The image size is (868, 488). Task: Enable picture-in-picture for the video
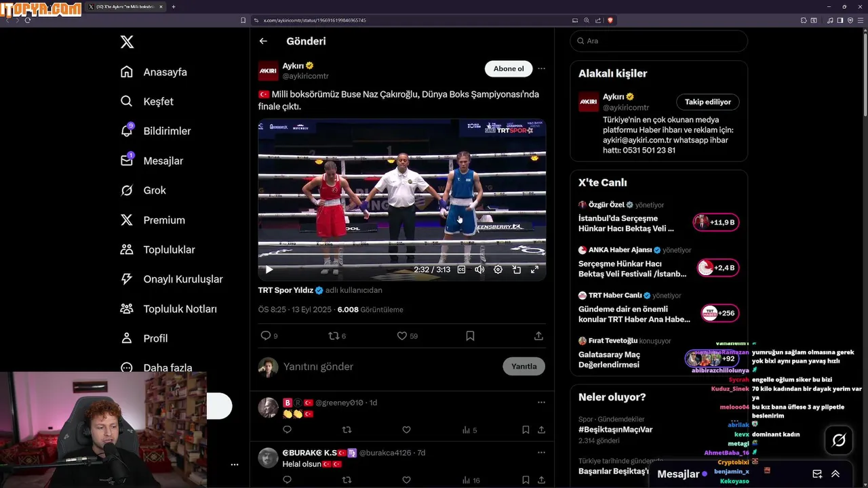[516, 270]
